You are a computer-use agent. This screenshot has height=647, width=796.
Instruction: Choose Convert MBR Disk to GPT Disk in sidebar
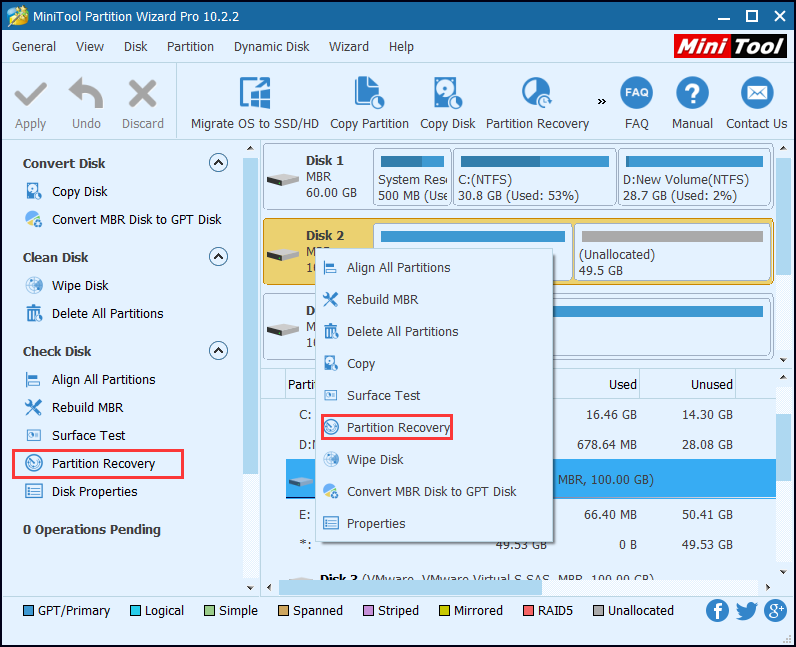(123, 219)
